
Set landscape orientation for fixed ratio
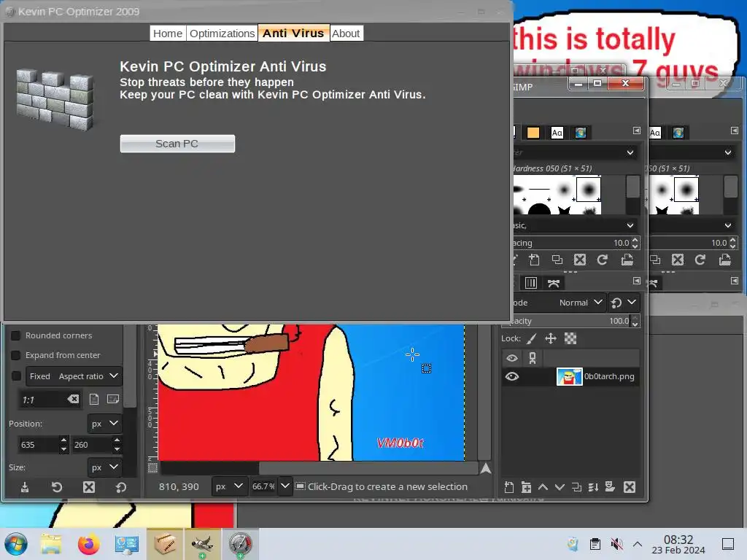click(113, 399)
